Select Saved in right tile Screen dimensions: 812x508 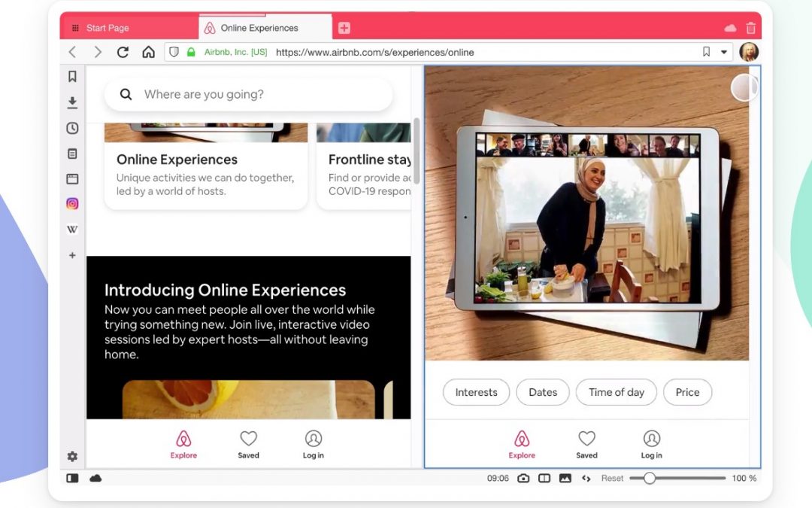586,445
